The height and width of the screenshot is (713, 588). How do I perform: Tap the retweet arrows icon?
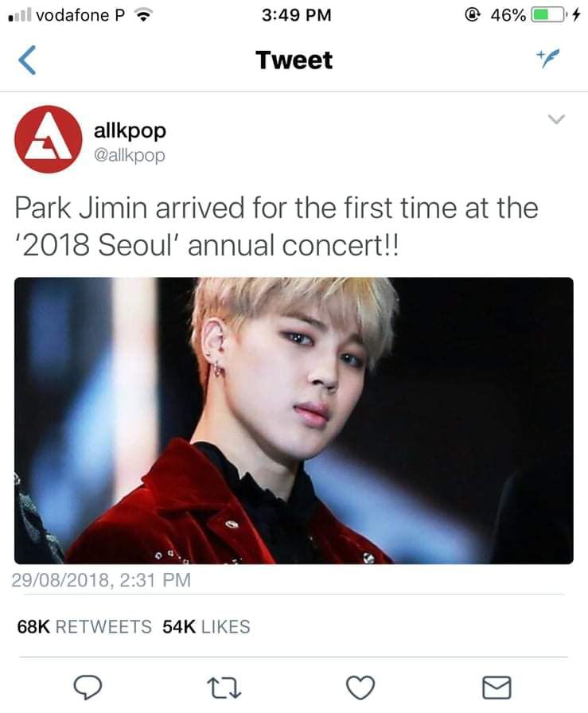click(224, 688)
